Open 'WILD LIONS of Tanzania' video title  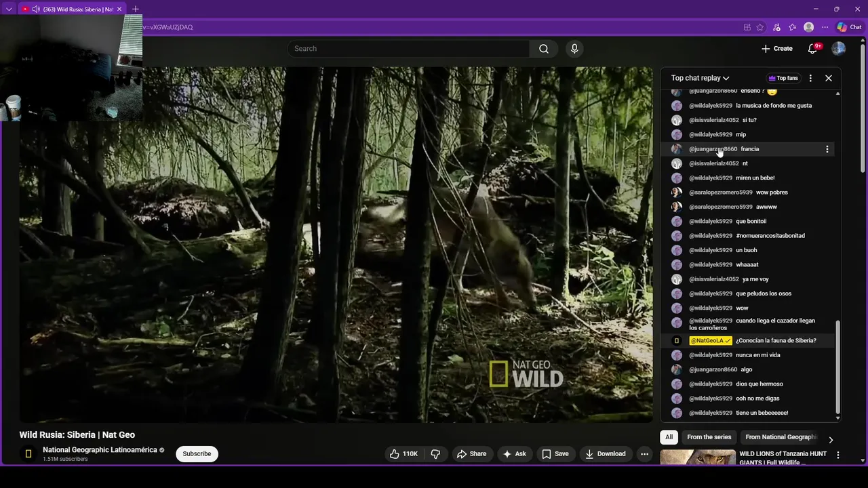coord(783,457)
